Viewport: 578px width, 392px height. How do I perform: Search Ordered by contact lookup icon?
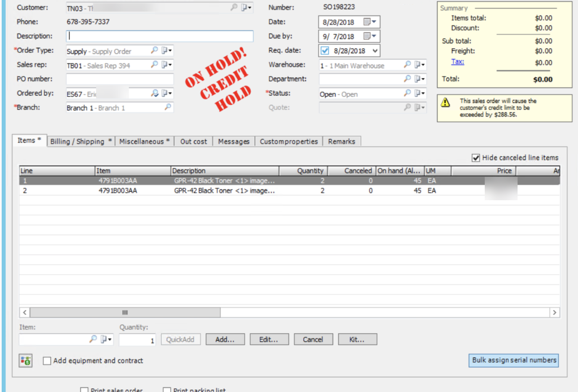click(x=155, y=93)
